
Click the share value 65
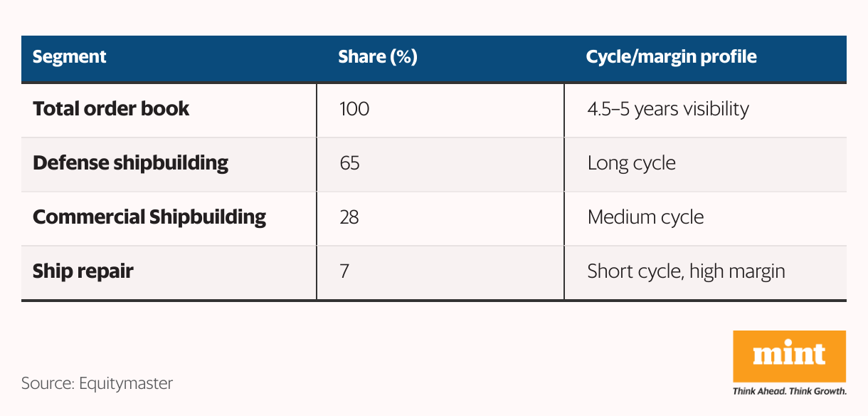[349, 163]
